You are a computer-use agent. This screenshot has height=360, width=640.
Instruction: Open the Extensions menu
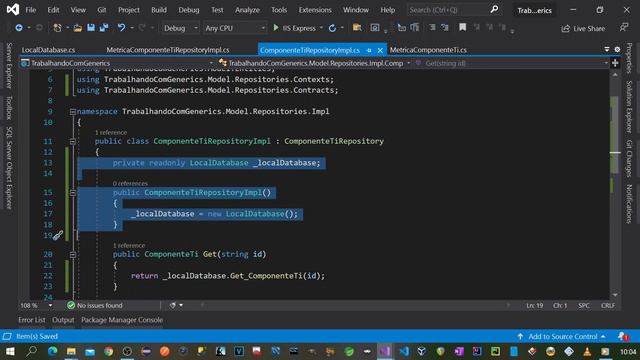315,10
